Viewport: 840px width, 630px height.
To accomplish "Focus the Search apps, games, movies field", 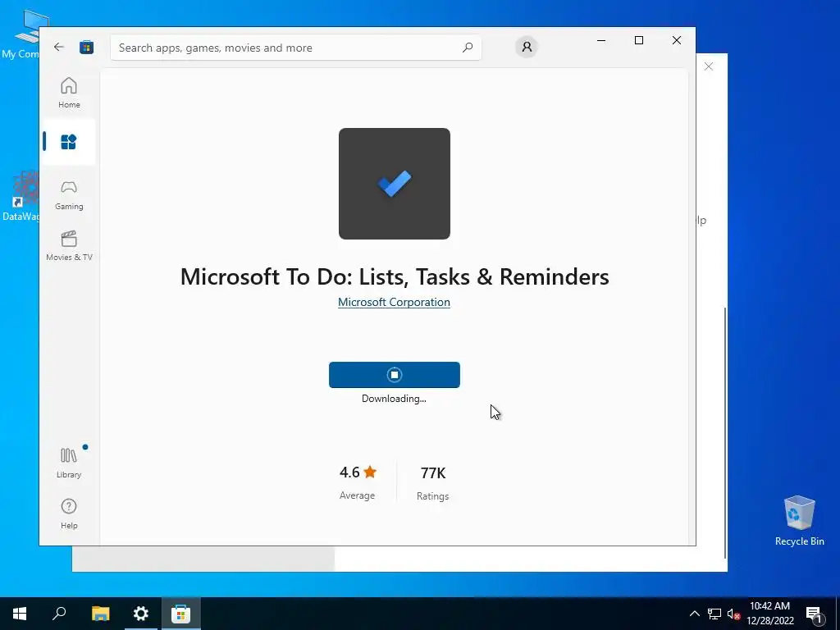I will [x=295, y=48].
